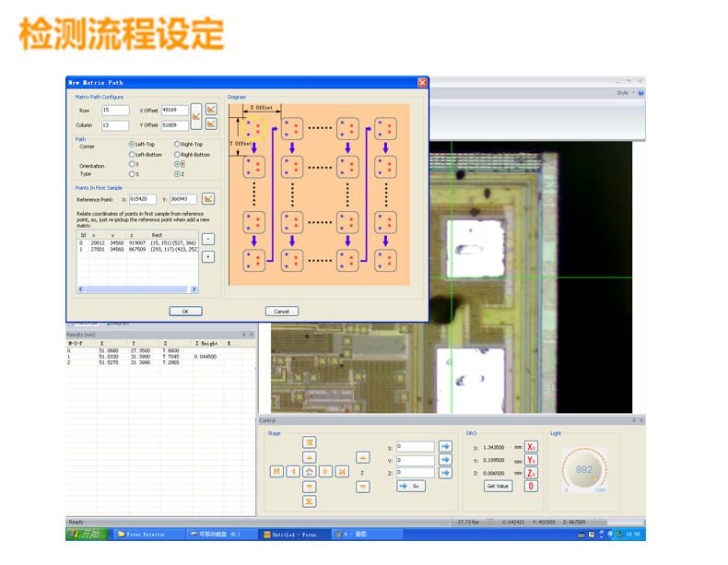Click the Stage X coordinate field
Image resolution: width=728 pixels, height=565 pixels.
[x=416, y=447]
